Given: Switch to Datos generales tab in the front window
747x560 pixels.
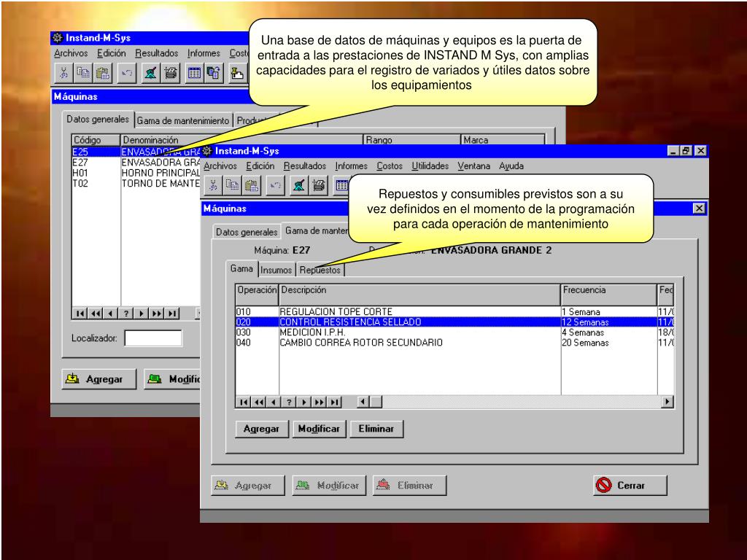Looking at the screenshot, I should [247, 232].
